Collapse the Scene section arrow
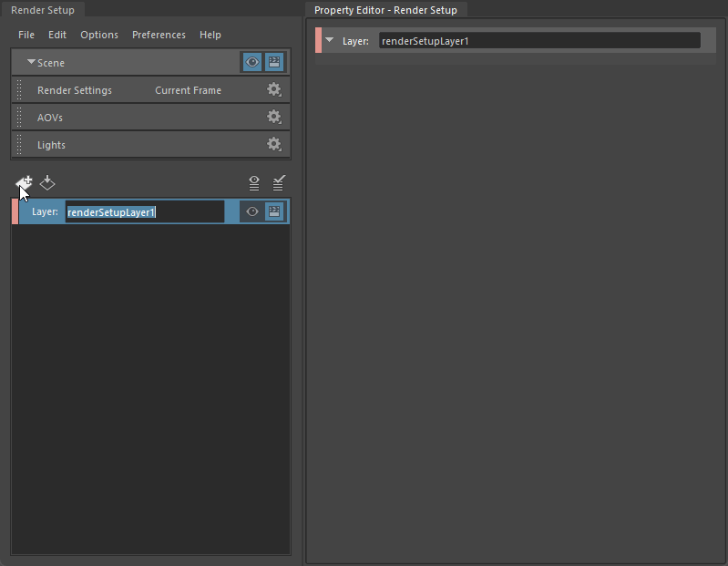Viewport: 728px width, 566px height. coord(31,63)
